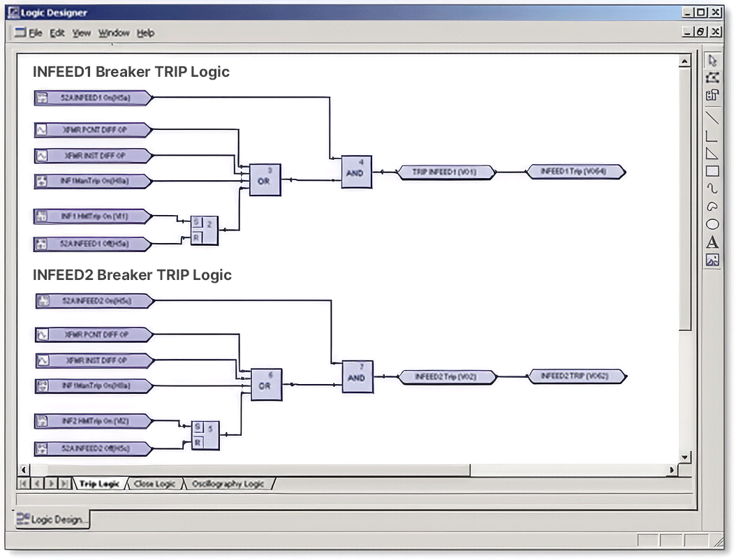Select AND gate number 7
The height and width of the screenshot is (560, 736).
tap(358, 377)
